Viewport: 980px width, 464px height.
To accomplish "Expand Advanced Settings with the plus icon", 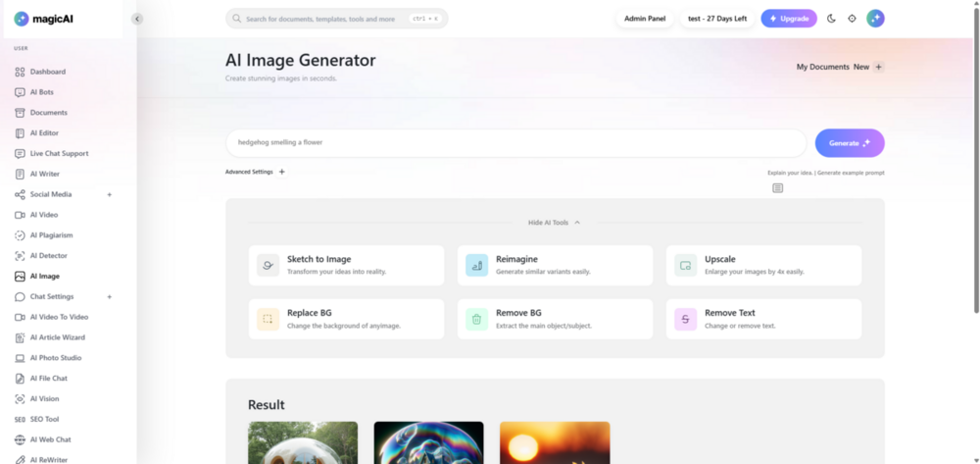I will tap(282, 172).
